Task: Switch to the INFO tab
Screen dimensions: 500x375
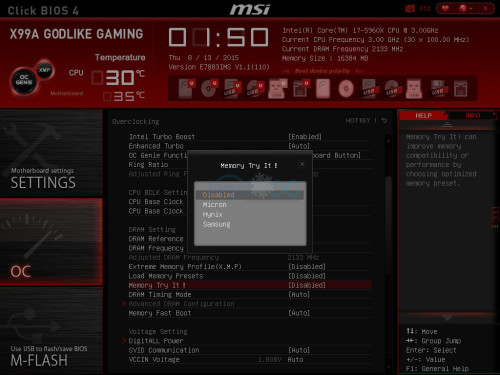Action: 473,116
